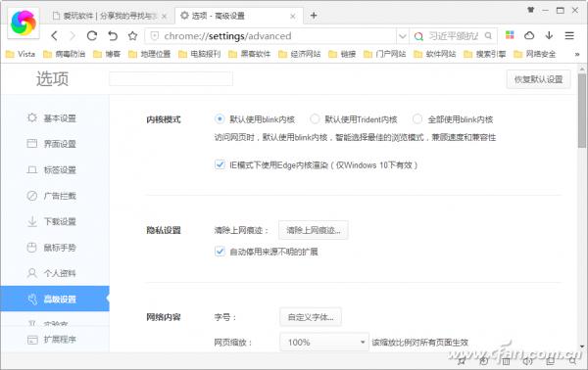Bookmark this page with the star icon
588x370 pixels.
(x=132, y=36)
